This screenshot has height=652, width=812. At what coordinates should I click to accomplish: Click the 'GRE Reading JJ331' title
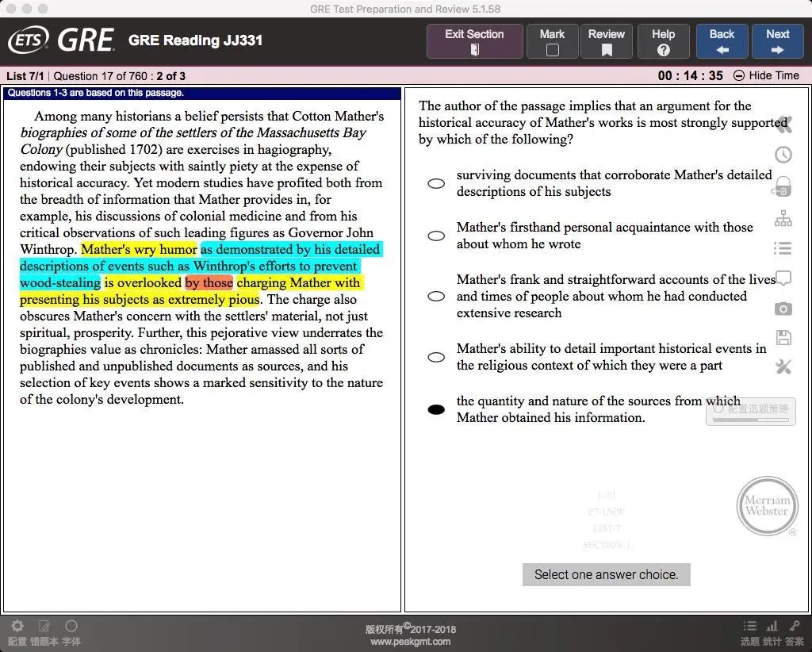tap(195, 40)
